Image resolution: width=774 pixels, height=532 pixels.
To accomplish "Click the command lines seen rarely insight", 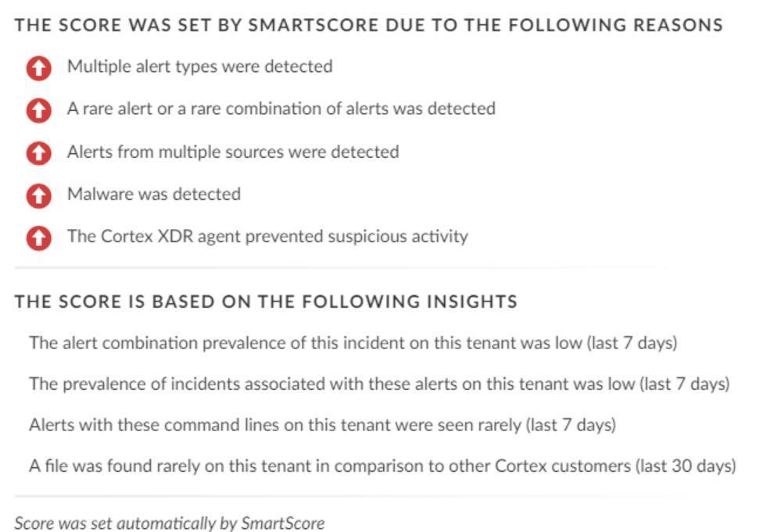I will (322, 424).
